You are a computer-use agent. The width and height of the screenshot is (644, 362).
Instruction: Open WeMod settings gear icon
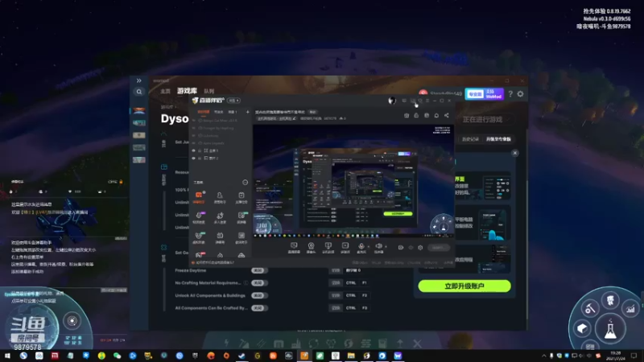[x=520, y=94]
